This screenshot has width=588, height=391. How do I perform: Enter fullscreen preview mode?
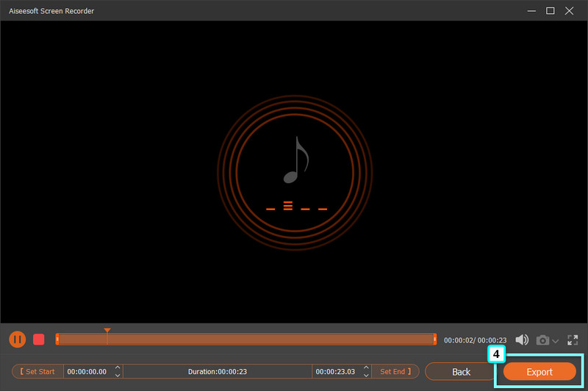click(573, 340)
